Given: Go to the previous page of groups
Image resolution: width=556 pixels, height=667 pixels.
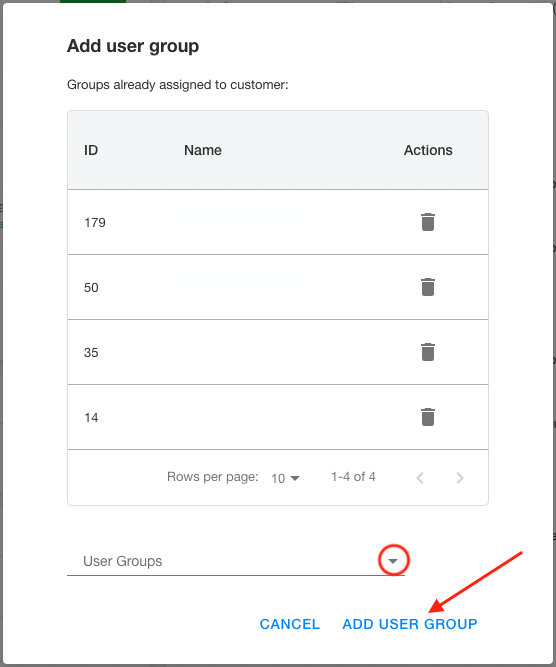Looking at the screenshot, I should point(420,478).
